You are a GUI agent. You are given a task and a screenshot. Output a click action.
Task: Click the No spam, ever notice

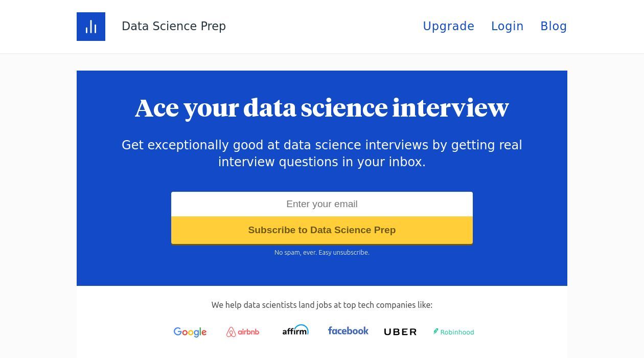322,253
